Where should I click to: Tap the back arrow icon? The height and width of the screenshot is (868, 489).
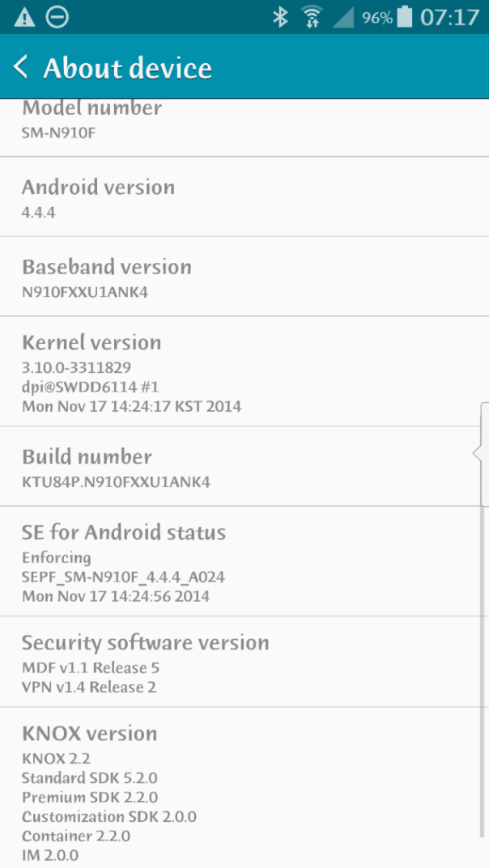(x=21, y=67)
